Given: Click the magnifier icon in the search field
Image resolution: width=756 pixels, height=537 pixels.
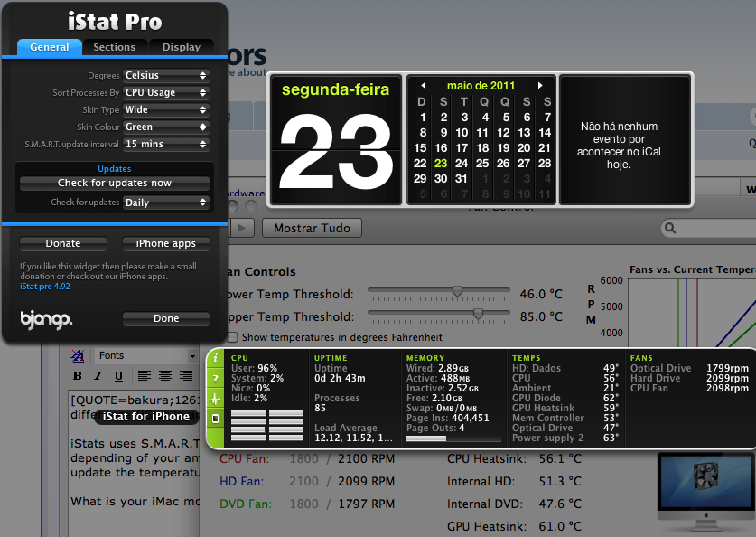Looking at the screenshot, I should click(x=670, y=228).
